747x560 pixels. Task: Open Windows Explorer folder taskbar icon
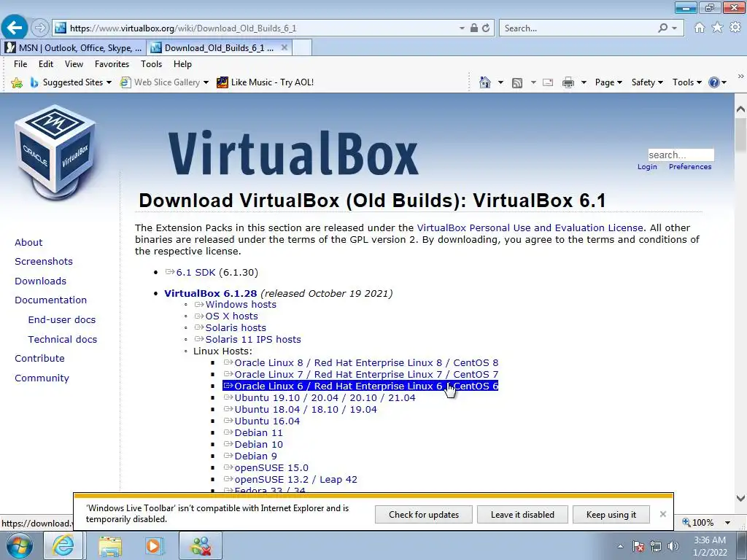(110, 546)
